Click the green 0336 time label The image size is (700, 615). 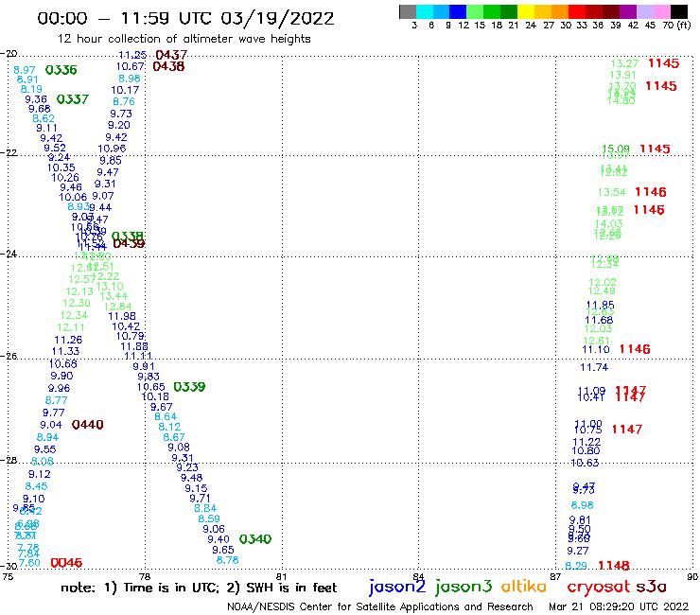pyautogui.click(x=61, y=70)
